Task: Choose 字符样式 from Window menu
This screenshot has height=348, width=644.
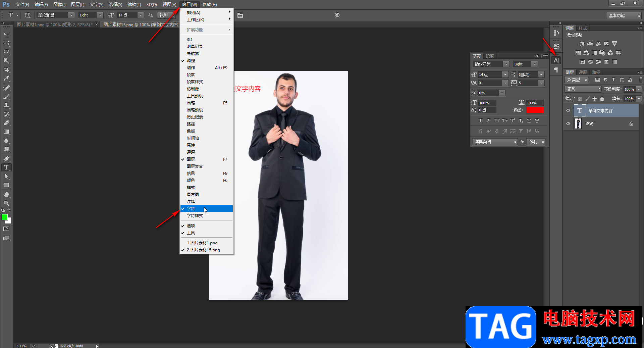Action: (207, 216)
